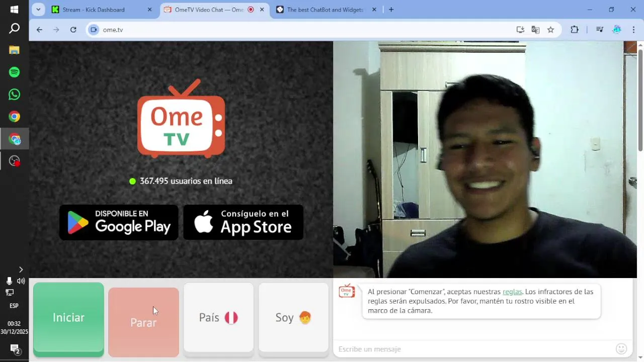This screenshot has width=644, height=362.
Task: Open the recording app with red dot
Action: point(14,161)
